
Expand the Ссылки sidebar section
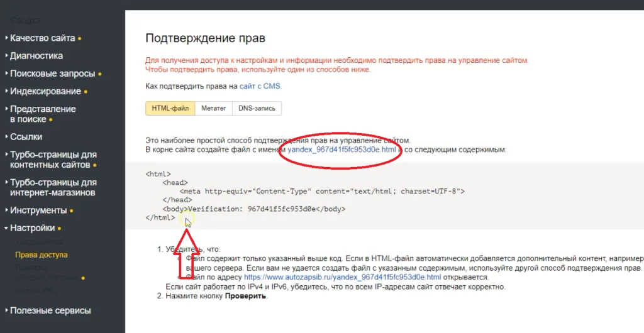pyautogui.click(x=24, y=137)
